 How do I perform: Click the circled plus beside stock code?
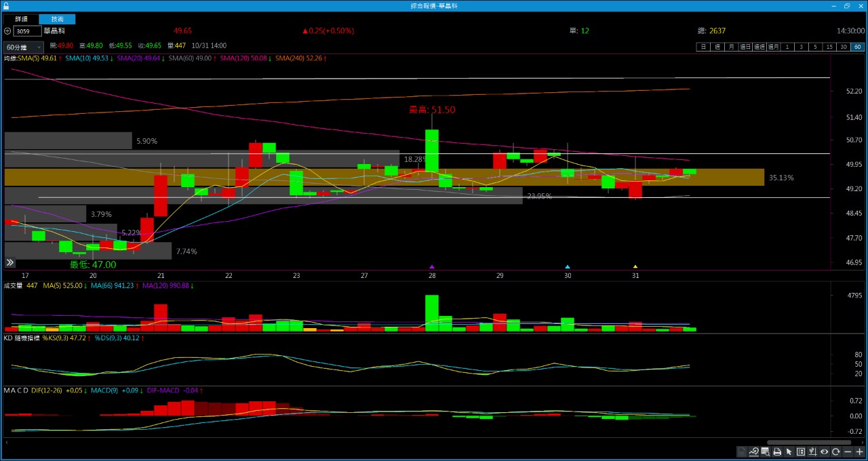tap(7, 31)
